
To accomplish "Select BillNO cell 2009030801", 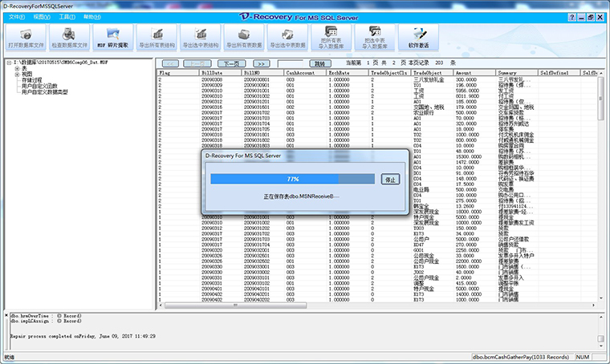I will click(257, 79).
